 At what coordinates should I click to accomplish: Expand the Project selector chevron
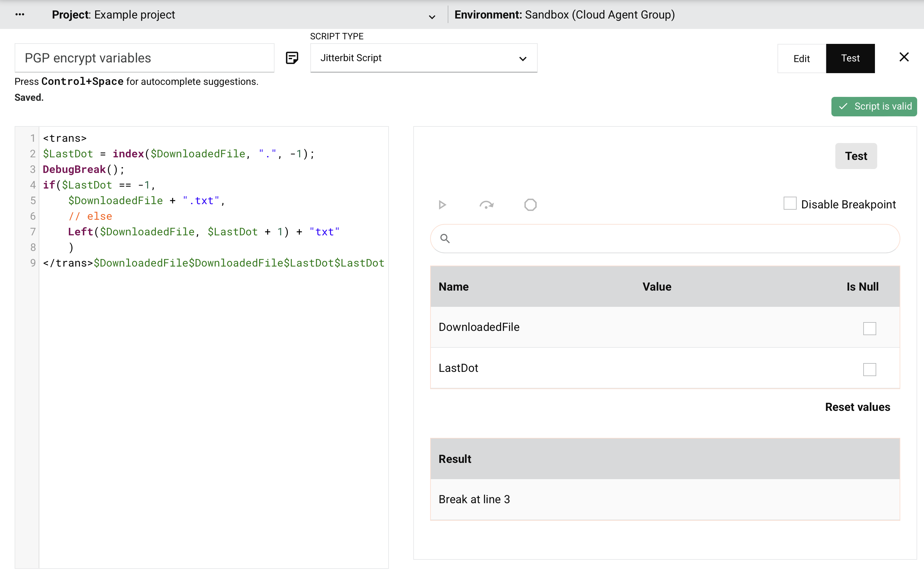(432, 17)
